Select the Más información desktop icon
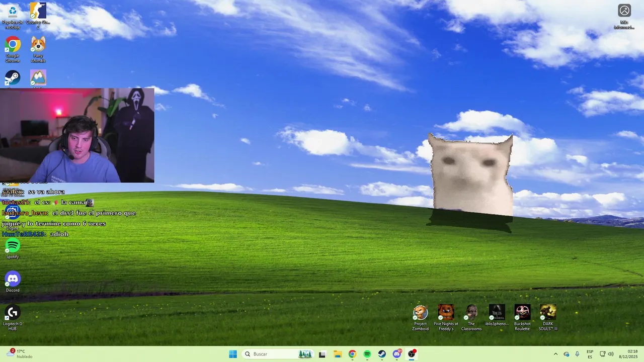 click(624, 17)
